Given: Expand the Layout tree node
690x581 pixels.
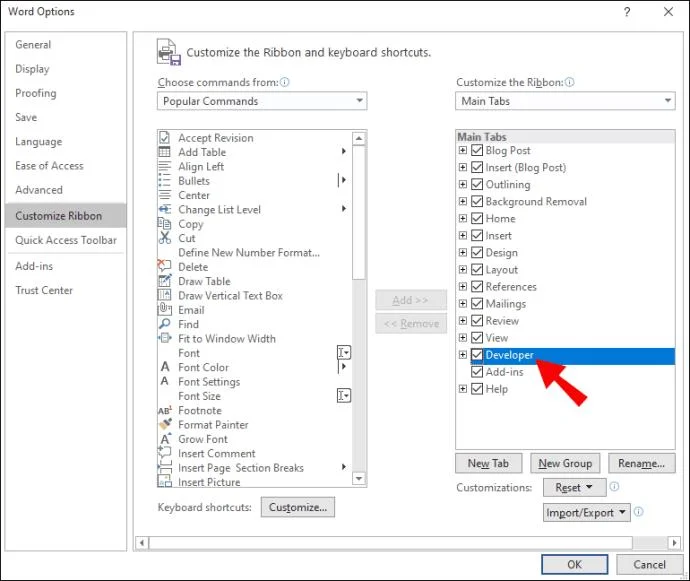Looking at the screenshot, I should pos(462,269).
